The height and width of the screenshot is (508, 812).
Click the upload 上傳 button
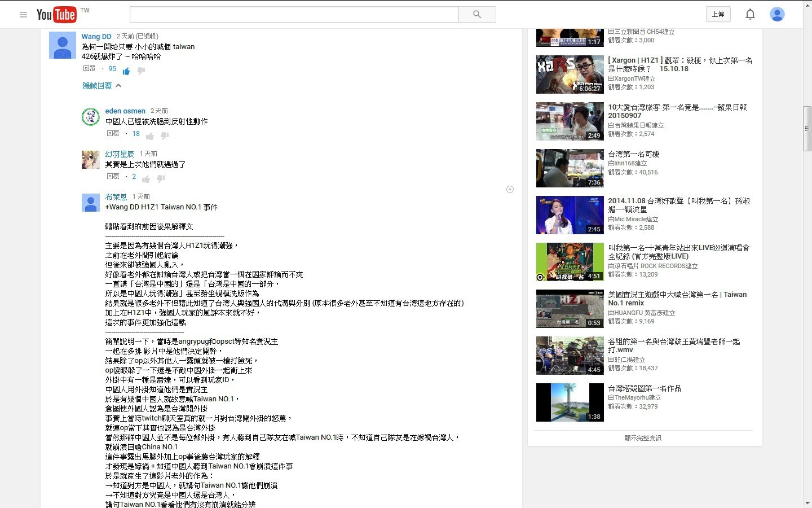718,14
